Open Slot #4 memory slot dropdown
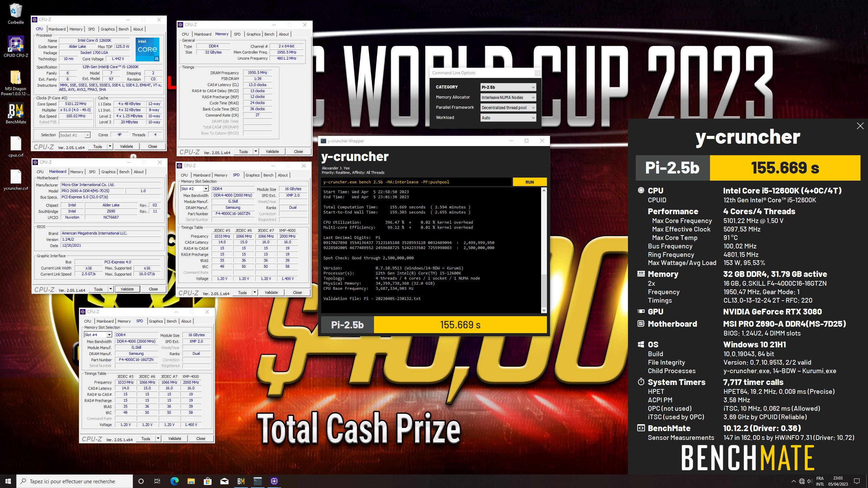Viewport: 868px width, 488px height. tap(98, 335)
